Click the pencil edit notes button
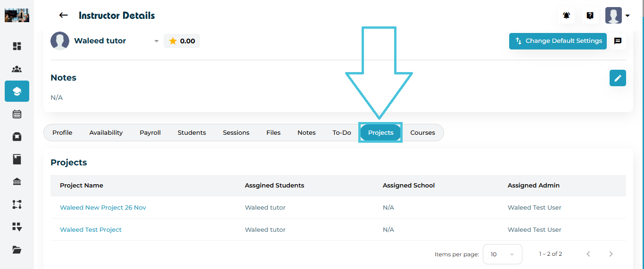Screen dimensions: 644x269 click(617, 78)
